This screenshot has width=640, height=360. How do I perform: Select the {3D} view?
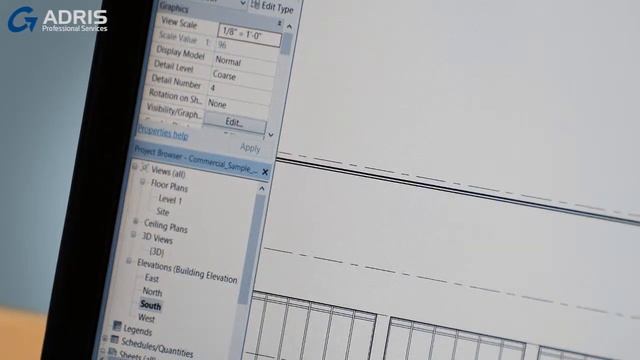[157, 252]
